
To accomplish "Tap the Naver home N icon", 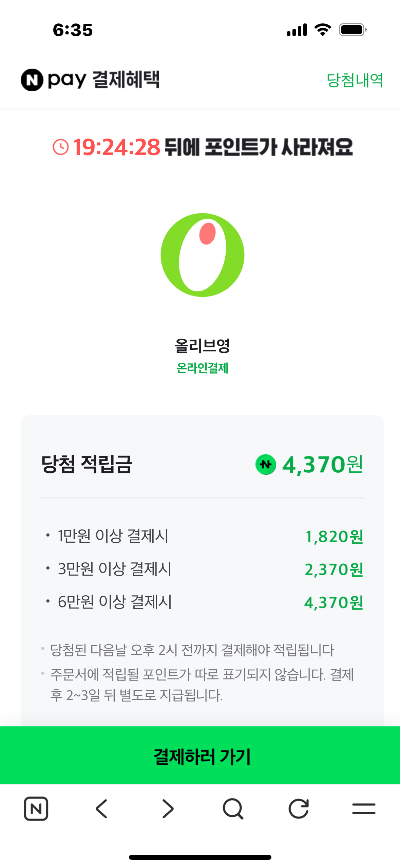I will coord(36,809).
